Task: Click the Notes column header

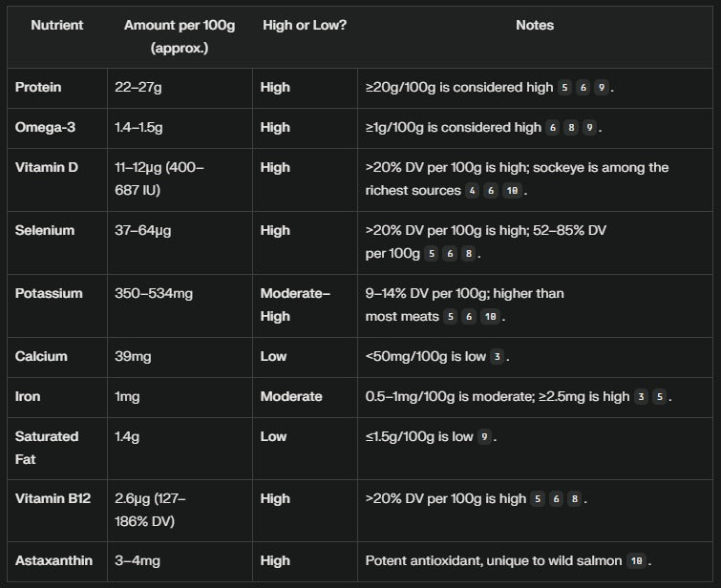Action: click(x=534, y=26)
